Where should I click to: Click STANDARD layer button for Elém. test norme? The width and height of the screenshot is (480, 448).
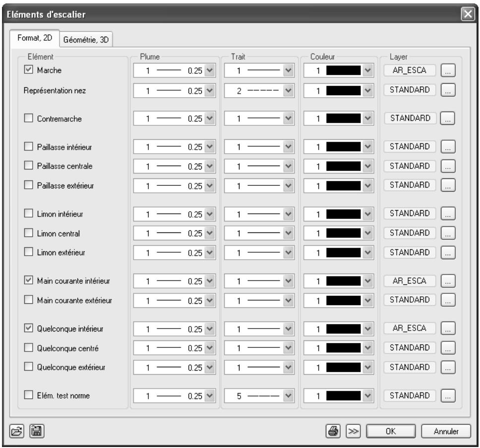pos(410,395)
